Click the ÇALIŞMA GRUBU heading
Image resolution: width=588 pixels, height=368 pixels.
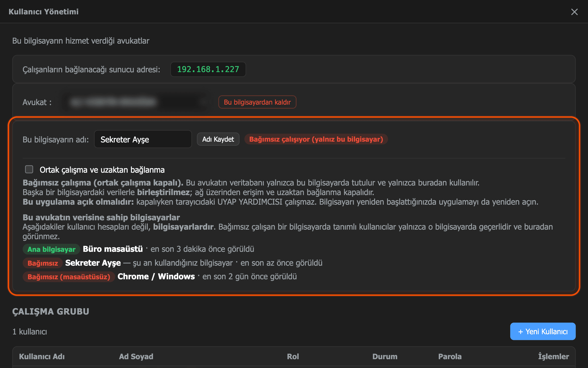click(51, 312)
